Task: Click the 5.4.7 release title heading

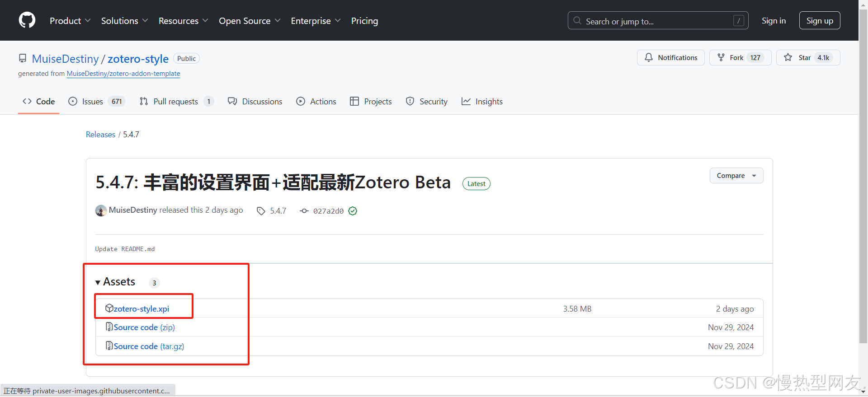Action: coord(273,182)
